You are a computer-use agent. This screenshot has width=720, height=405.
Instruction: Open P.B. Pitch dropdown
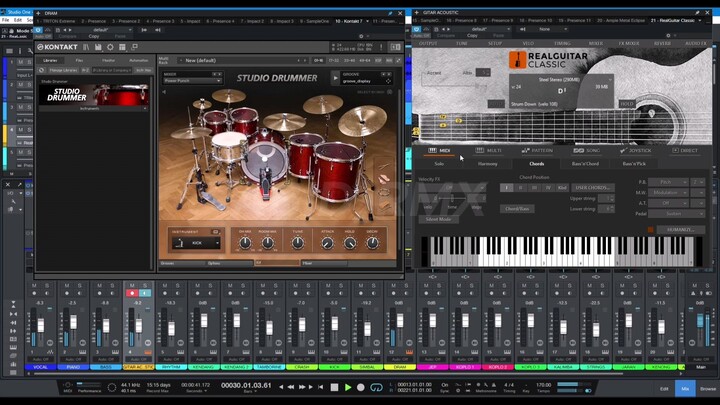668,182
